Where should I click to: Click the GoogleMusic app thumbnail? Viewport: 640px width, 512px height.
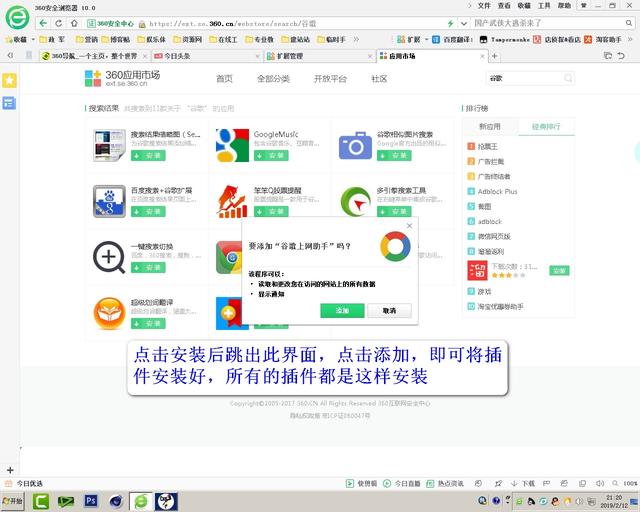click(232, 145)
